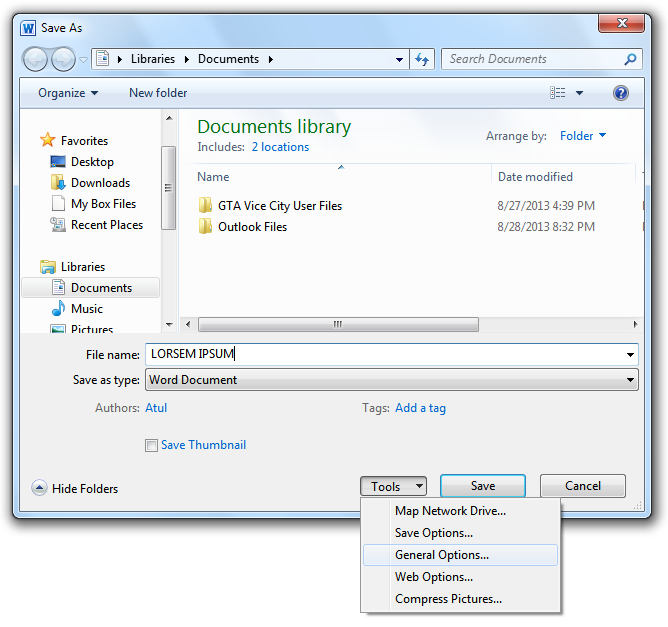The width and height of the screenshot is (668, 627).
Task: Click the navigation pane scroll down arrow
Action: click(x=169, y=325)
